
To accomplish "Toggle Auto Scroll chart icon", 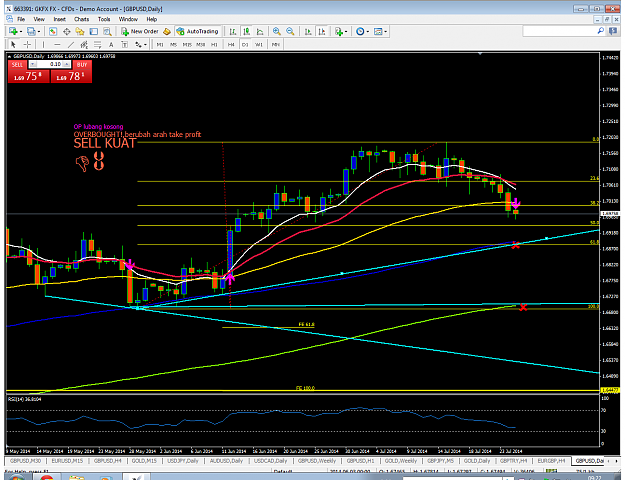I will click(x=308, y=31).
